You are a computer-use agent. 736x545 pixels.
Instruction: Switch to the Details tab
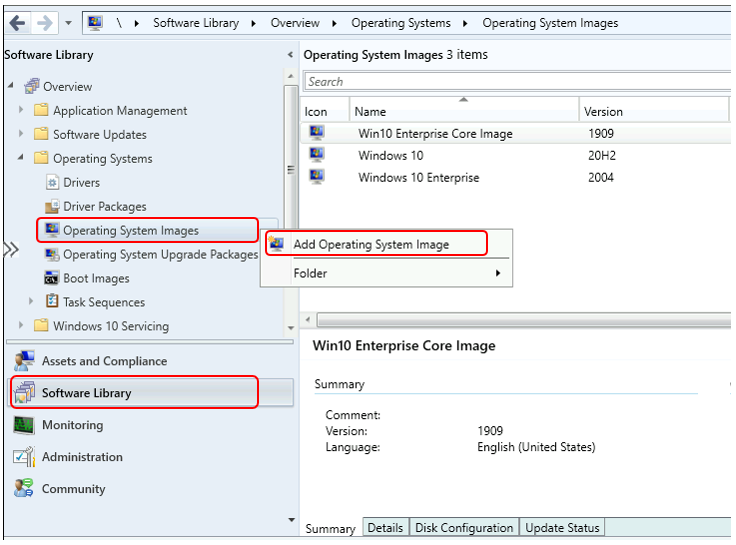(385, 528)
